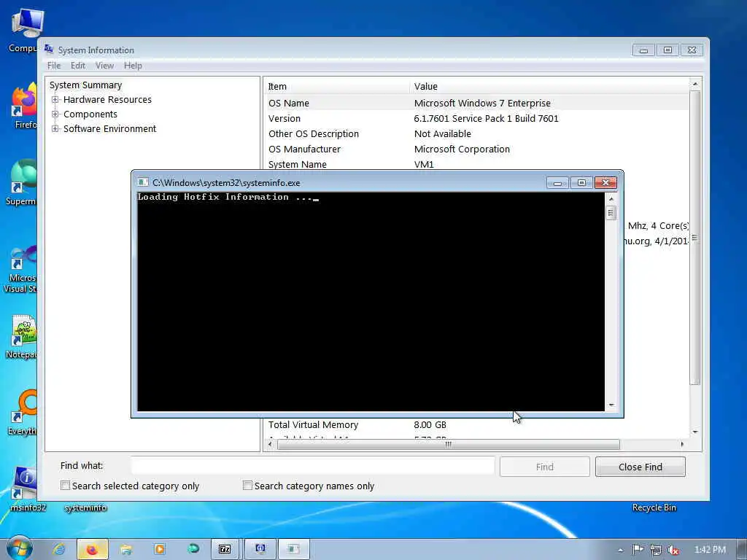Select the Total Virtual Memory row
The width and height of the screenshot is (747, 560).
[476, 425]
